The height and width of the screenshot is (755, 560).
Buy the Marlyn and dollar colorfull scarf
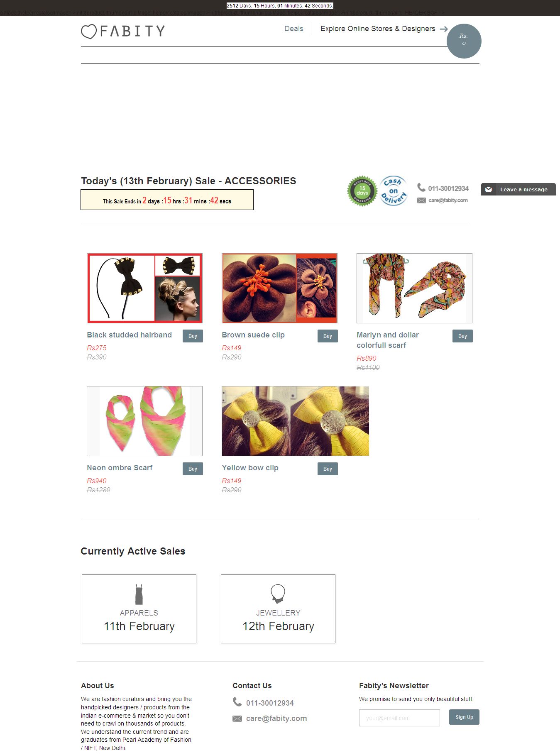point(462,336)
